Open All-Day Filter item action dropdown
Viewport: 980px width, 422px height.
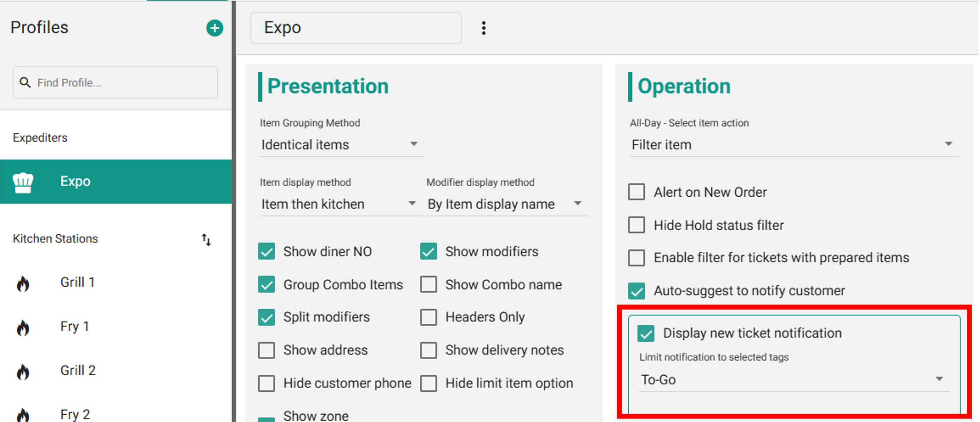[x=793, y=145]
